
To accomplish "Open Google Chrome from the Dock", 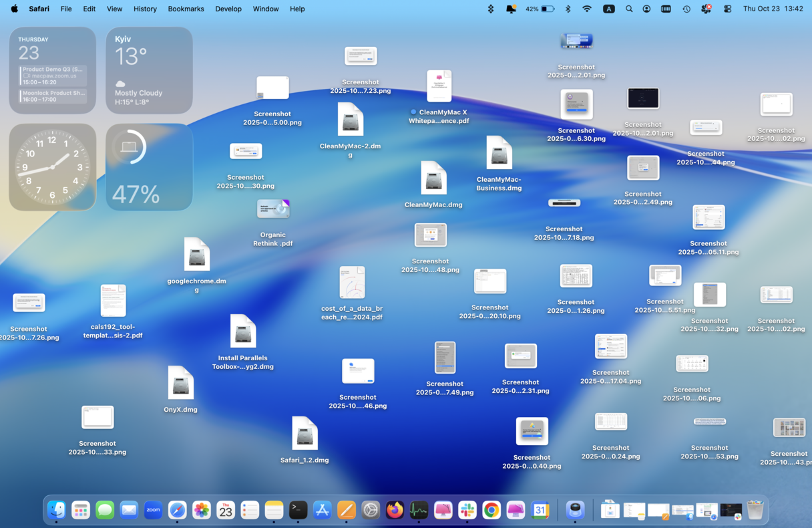I will point(491,510).
